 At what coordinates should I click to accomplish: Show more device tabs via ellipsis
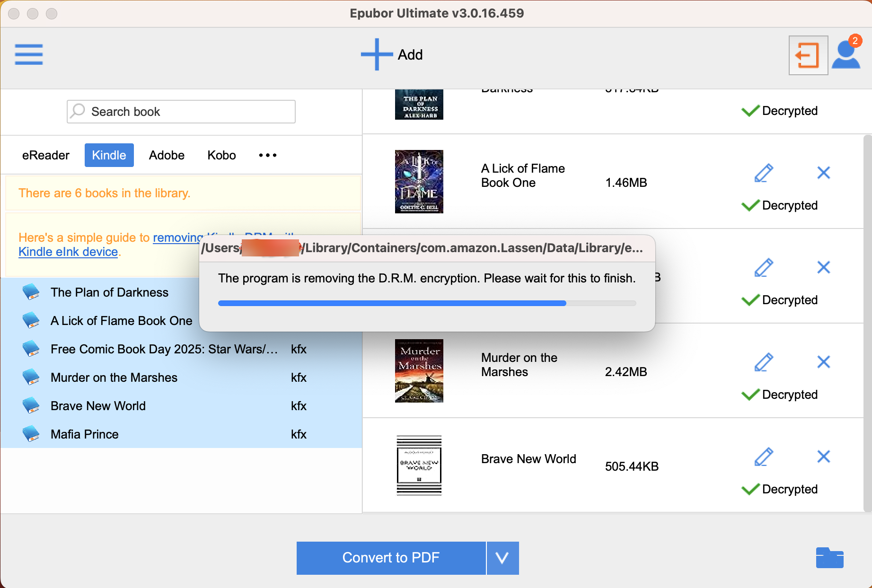click(x=267, y=155)
